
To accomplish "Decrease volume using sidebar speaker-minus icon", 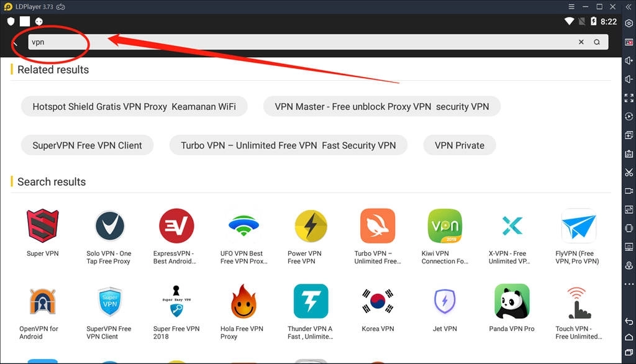I will [x=629, y=79].
